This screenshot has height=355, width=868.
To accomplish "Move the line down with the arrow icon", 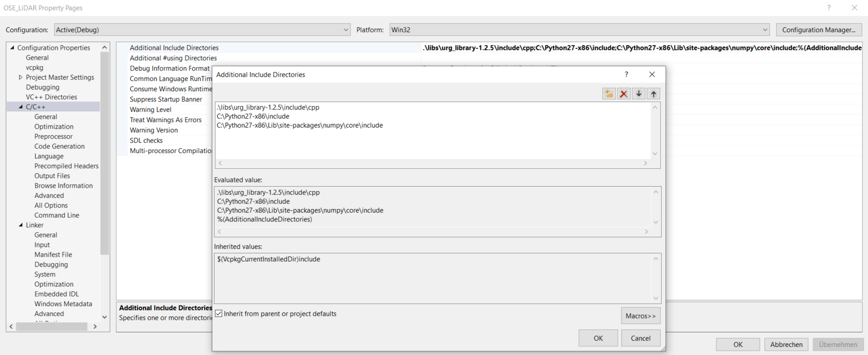I will click(639, 94).
